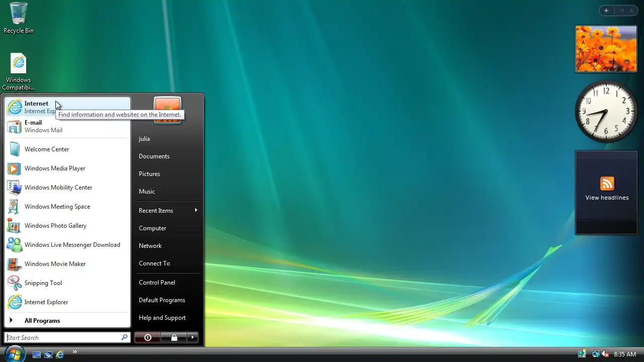Launch Internet Explorer from Quick Launch
Screen dimensions: 644x362
point(60,354)
